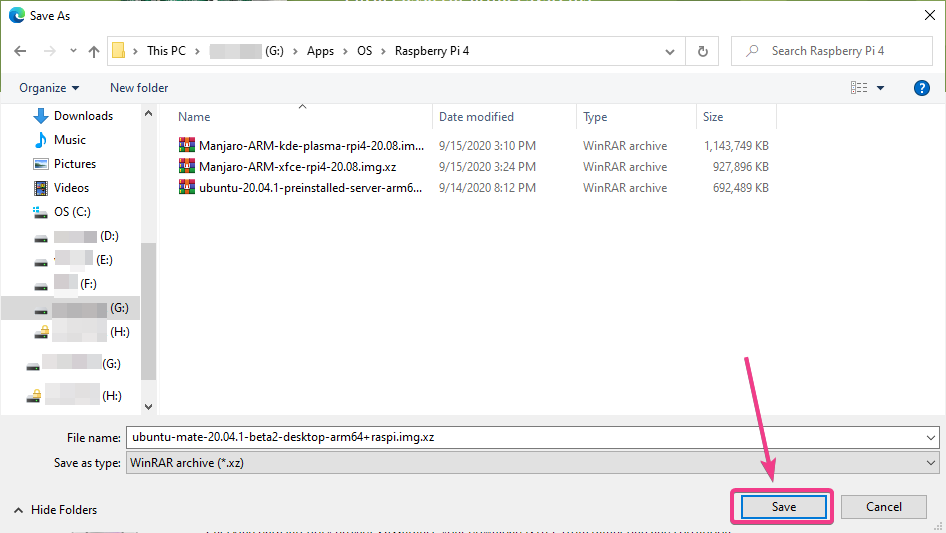Go up one folder level
The width and height of the screenshot is (946, 533).
pos(94,51)
